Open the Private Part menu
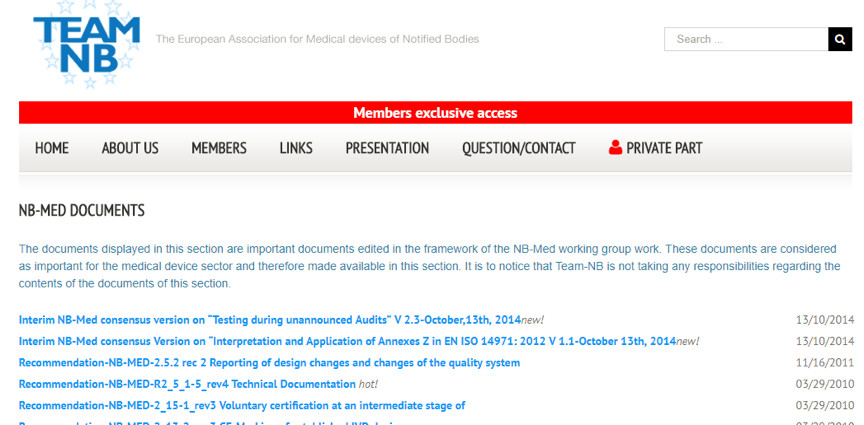 click(663, 148)
